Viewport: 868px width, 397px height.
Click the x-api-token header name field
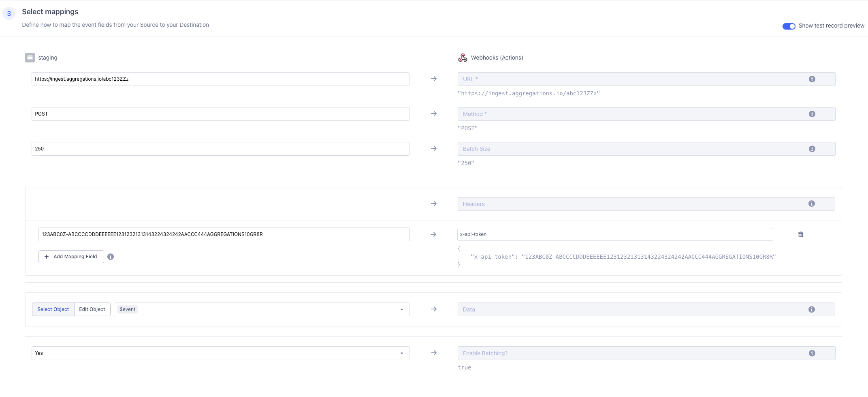pos(615,234)
